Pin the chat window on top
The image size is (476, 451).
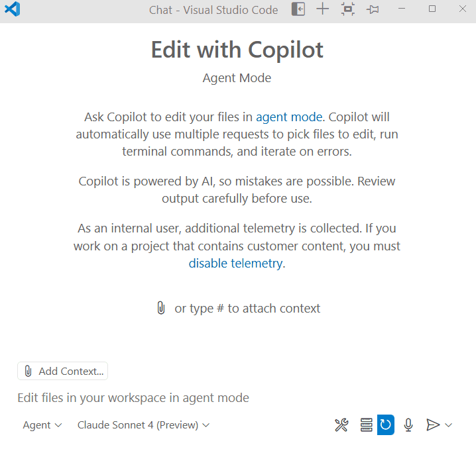373,10
